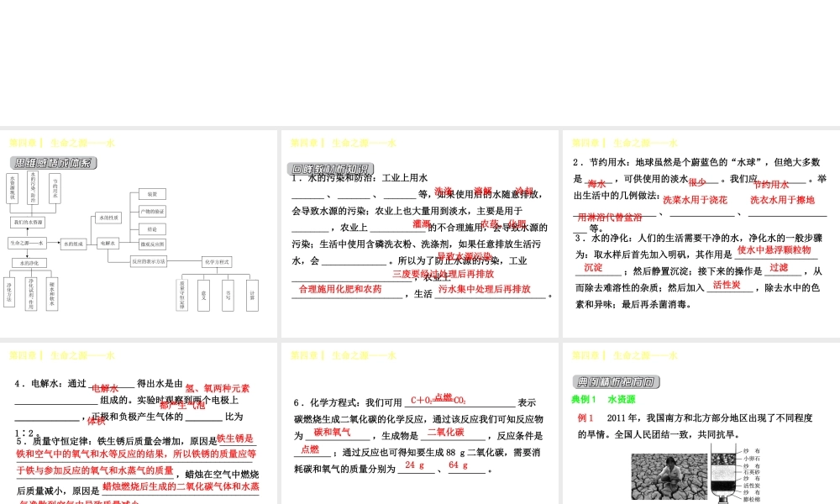The height and width of the screenshot is (504, 840).
Task: Click the red answer 沉淀
Action: click(x=593, y=267)
